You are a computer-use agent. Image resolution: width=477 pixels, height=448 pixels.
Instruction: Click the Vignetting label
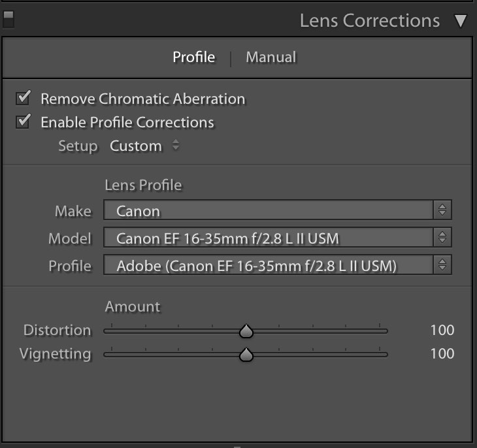[x=55, y=355]
